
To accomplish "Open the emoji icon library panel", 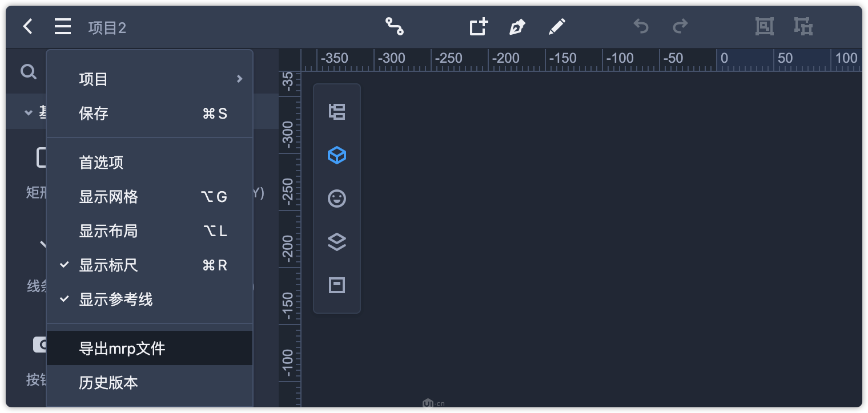I will pyautogui.click(x=337, y=199).
